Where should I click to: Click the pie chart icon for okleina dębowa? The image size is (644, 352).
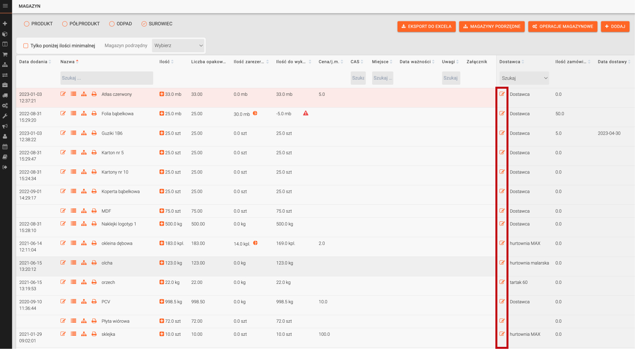[256, 243]
